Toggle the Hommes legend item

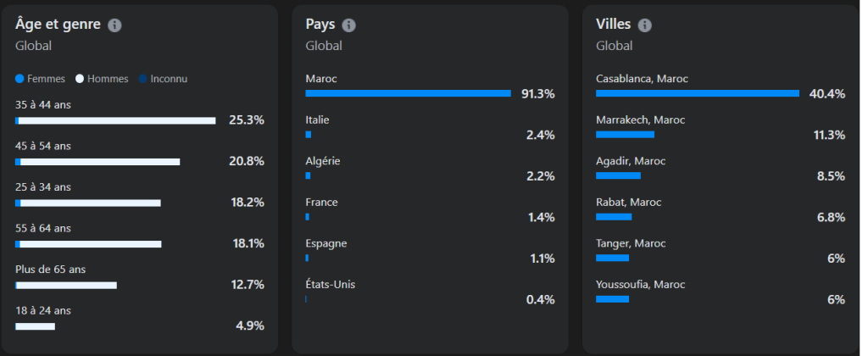coord(102,79)
